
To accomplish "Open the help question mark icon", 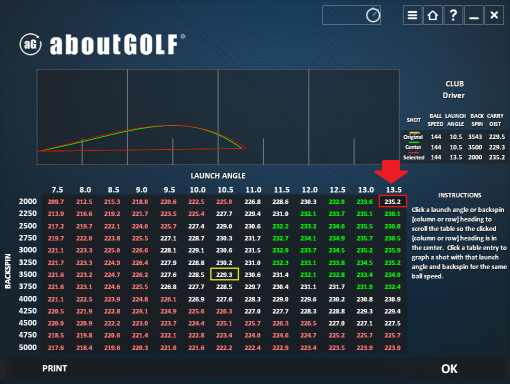I will point(453,15).
